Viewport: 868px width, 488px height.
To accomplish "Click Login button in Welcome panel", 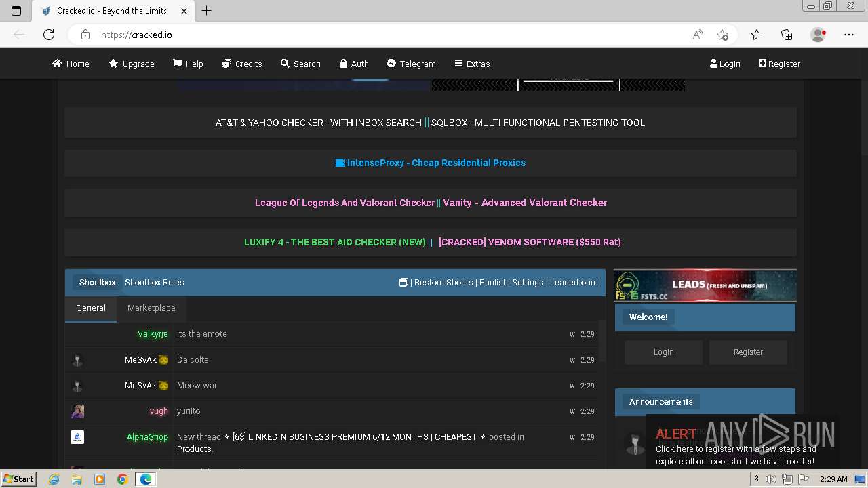I will 663,352.
